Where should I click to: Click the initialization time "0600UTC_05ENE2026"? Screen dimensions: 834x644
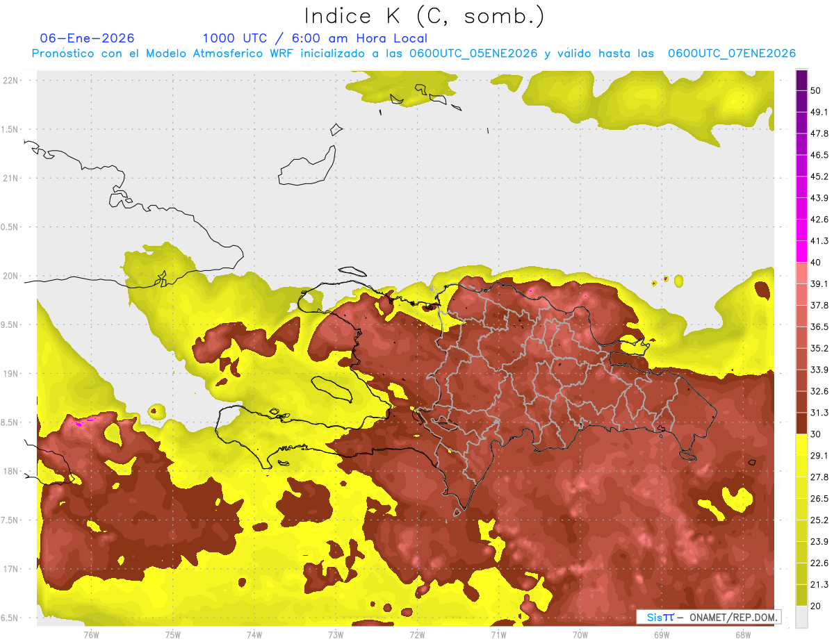tap(473, 53)
